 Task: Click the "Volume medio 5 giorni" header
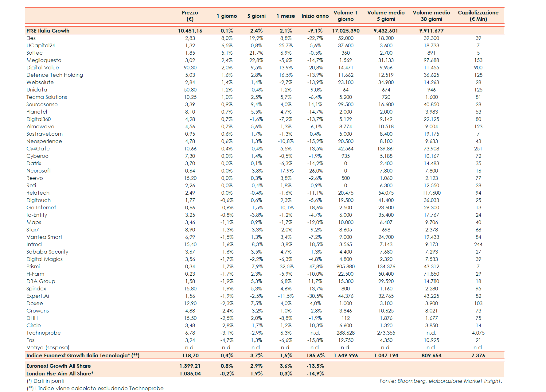tap(386, 16)
